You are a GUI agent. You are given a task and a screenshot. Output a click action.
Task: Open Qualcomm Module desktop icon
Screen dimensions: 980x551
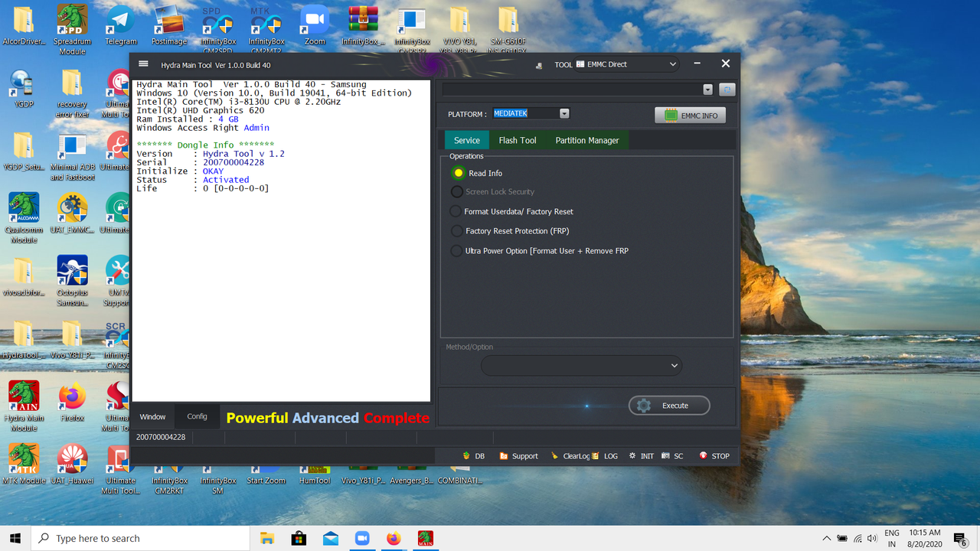(24, 217)
